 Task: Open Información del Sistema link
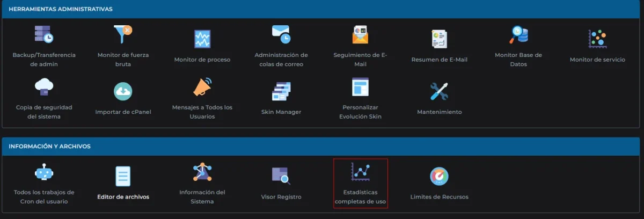[x=202, y=196]
